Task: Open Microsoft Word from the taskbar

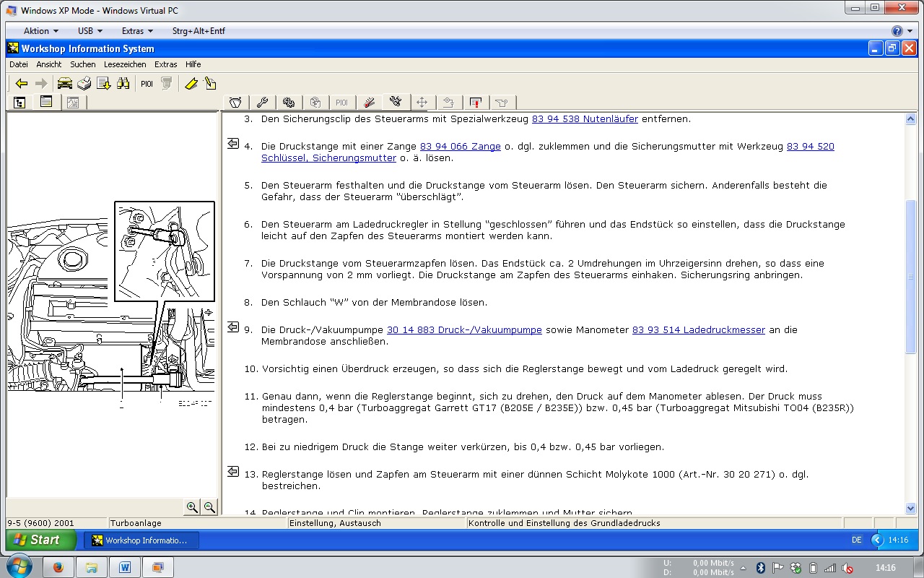Action: click(x=124, y=567)
